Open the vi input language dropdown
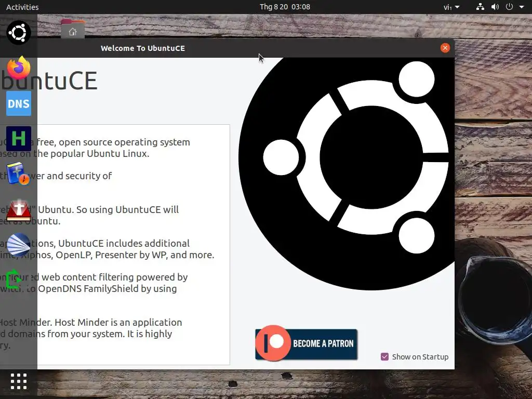This screenshot has height=399, width=532. [451, 7]
